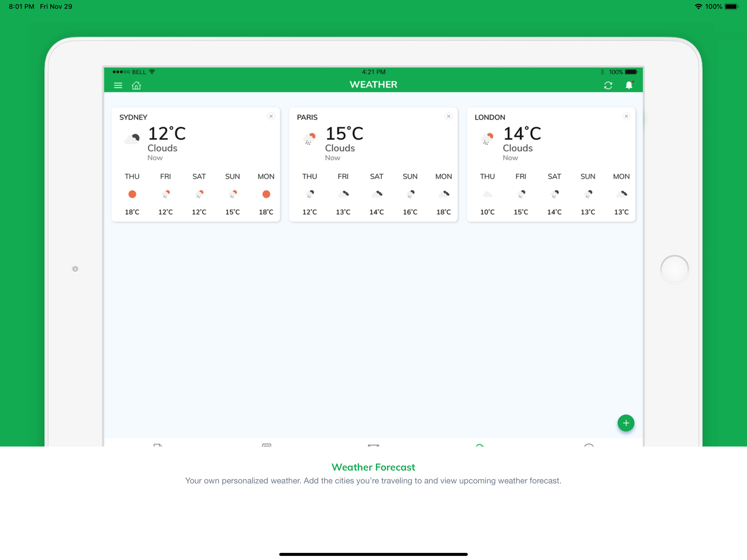Tap Clouds label on London card
The width and height of the screenshot is (747, 560).
point(518,148)
